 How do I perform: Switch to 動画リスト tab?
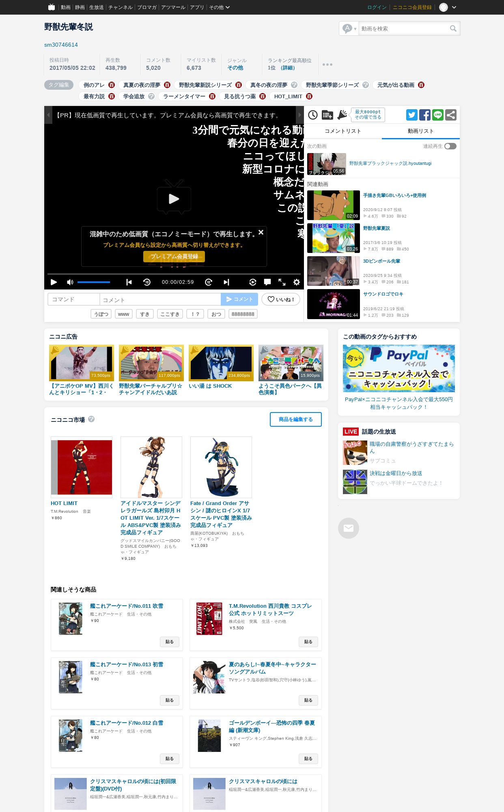point(421,131)
